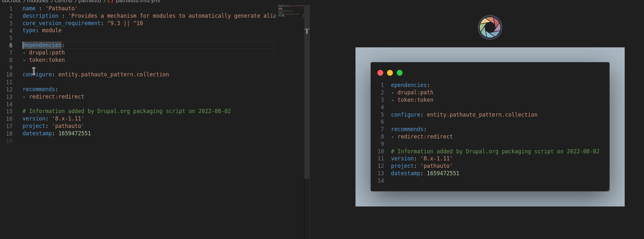Click editor line number 18

click(x=9, y=134)
